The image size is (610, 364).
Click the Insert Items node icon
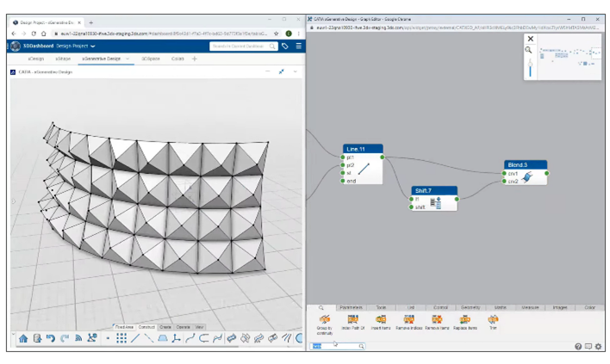click(381, 319)
